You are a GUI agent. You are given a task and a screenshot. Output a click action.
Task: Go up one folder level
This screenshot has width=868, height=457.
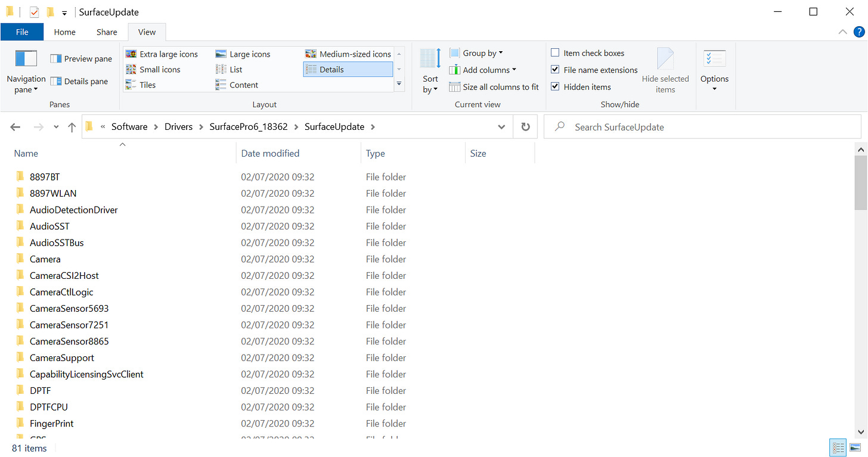[72, 127]
